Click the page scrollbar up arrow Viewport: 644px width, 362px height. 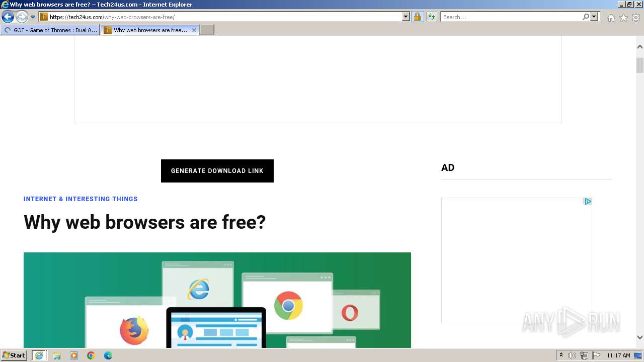[640, 47]
